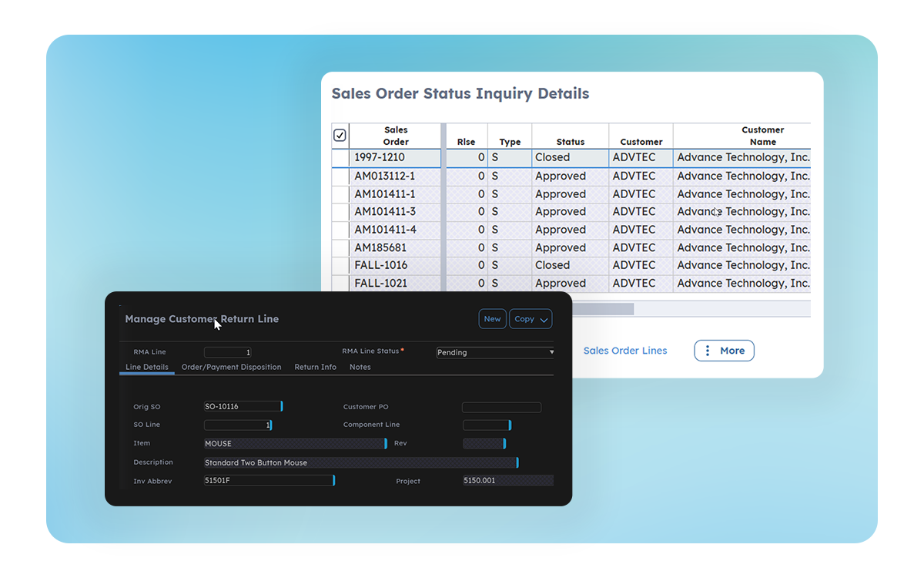Click the New button

(492, 319)
